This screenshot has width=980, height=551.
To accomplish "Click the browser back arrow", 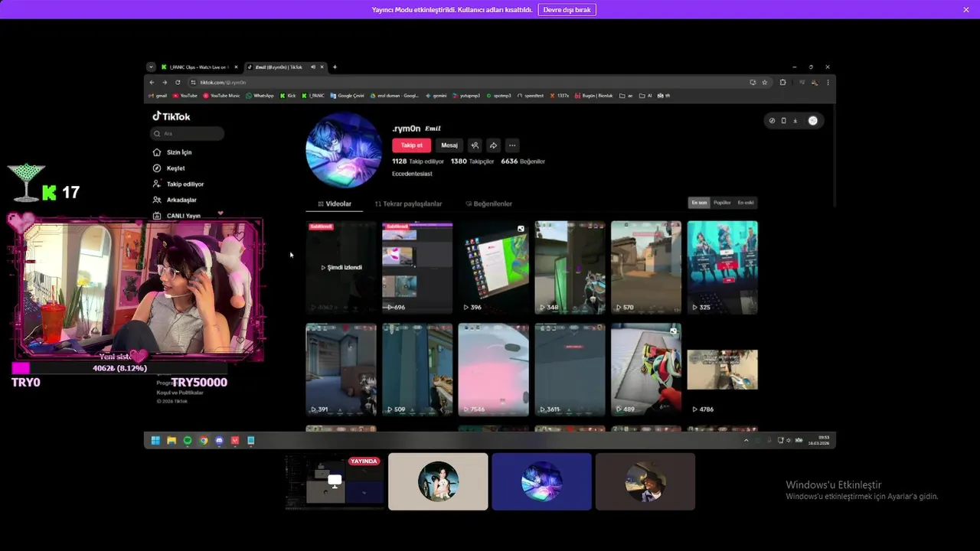I will pos(152,83).
